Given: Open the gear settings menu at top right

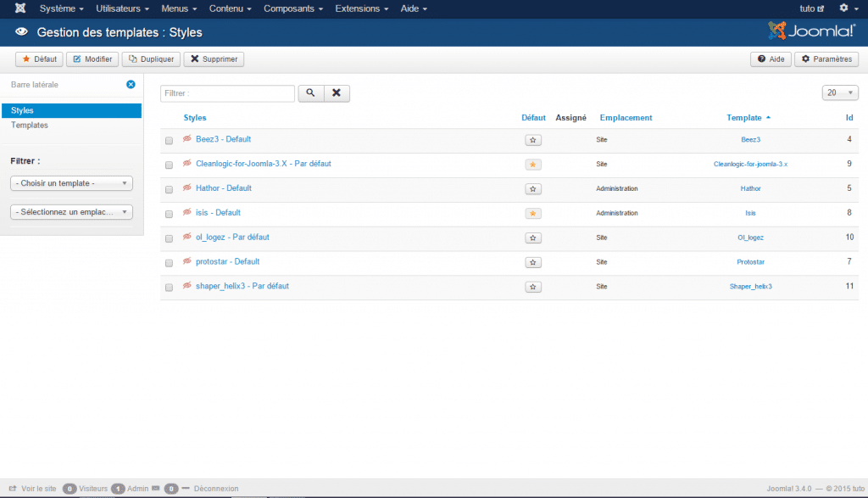Looking at the screenshot, I should (847, 8).
